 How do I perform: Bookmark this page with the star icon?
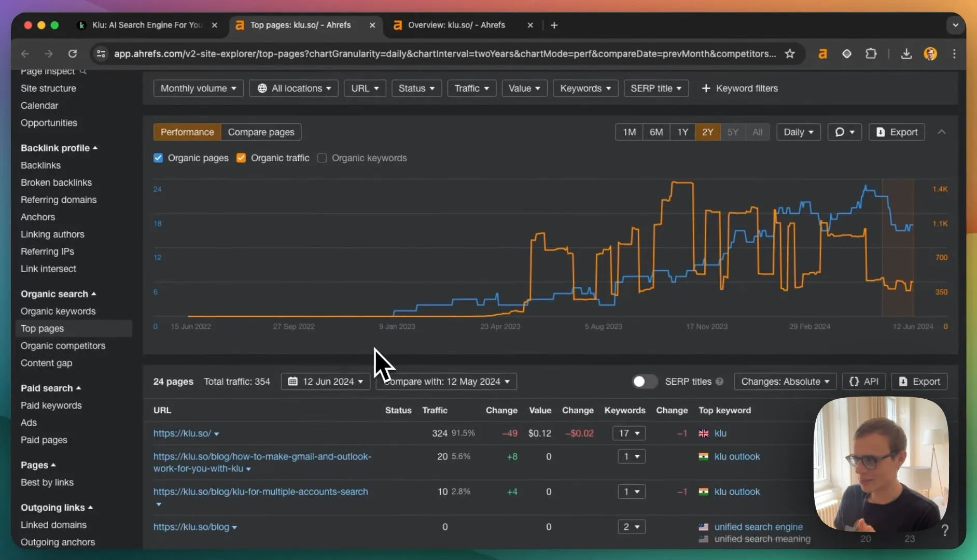coord(789,54)
